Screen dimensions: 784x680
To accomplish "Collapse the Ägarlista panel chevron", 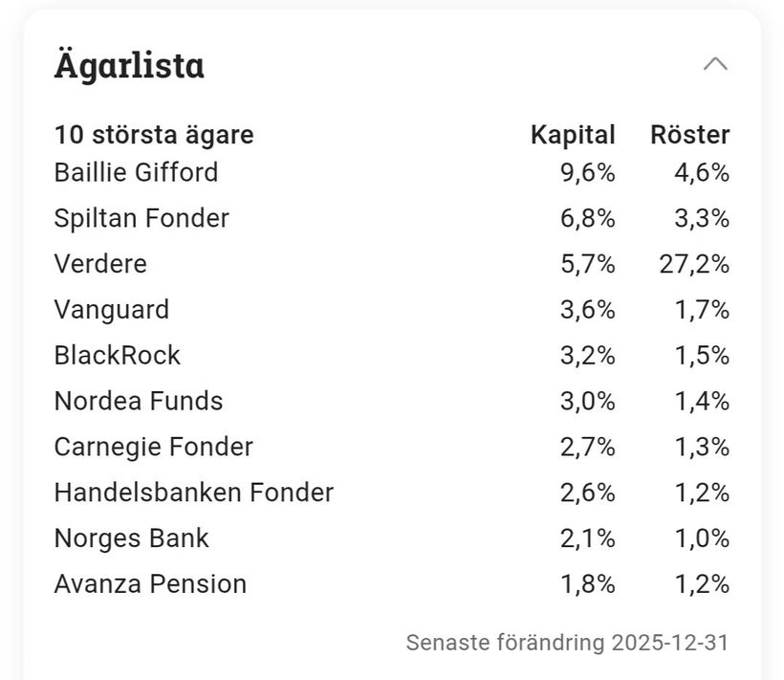I will point(715,64).
